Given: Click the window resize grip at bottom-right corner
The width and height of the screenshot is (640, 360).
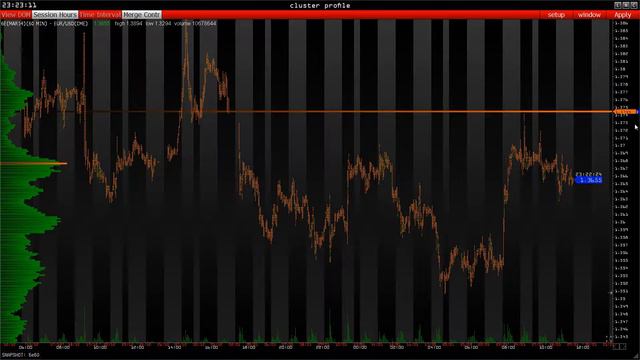Looking at the screenshot, I should 636,356.
